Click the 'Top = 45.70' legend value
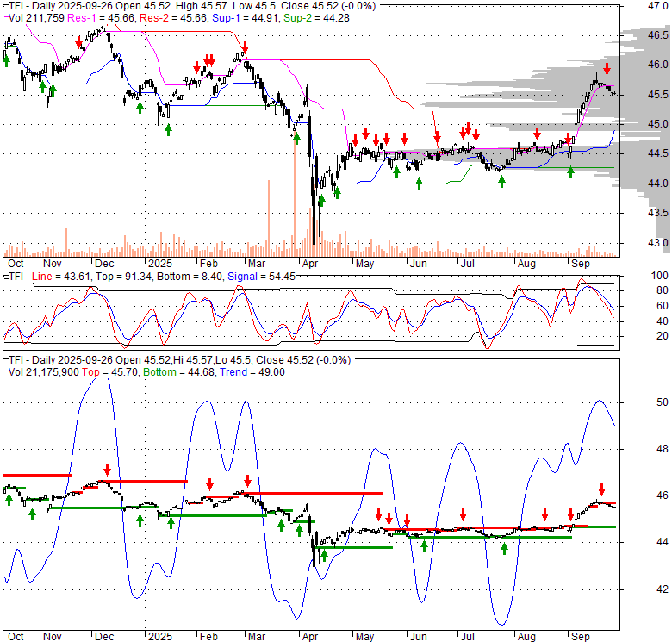 coord(110,372)
